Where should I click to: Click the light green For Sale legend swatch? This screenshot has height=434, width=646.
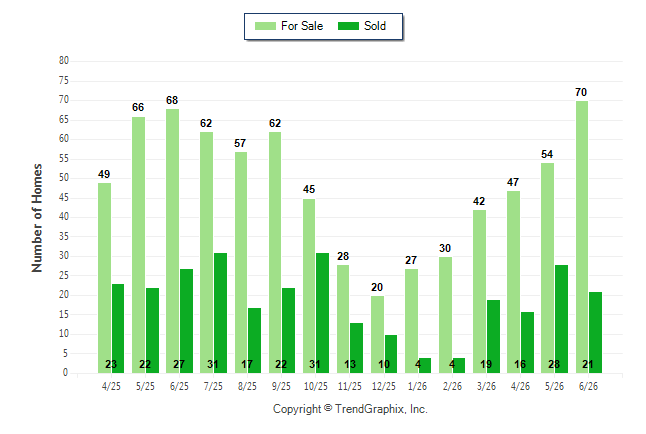click(265, 26)
